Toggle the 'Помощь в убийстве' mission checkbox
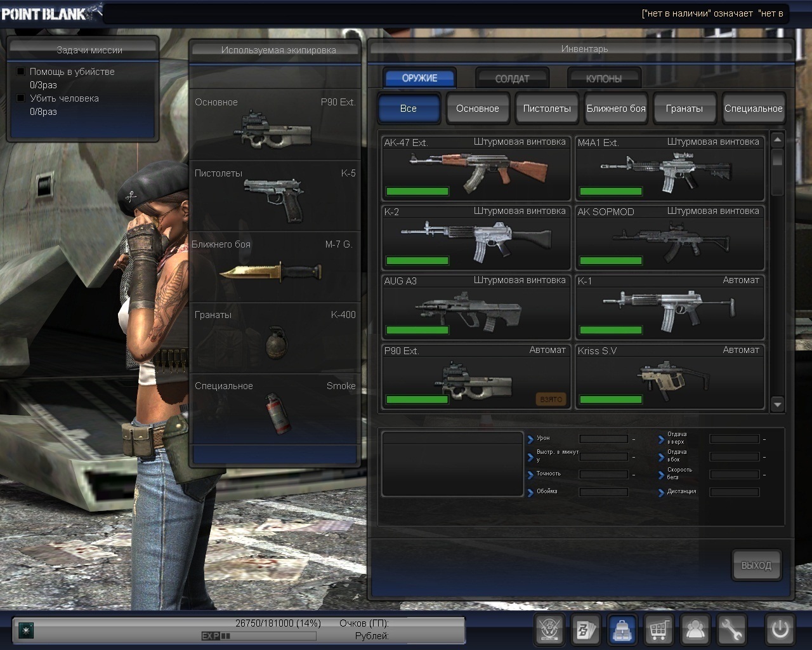Viewport: 812px width, 650px height. [21, 72]
